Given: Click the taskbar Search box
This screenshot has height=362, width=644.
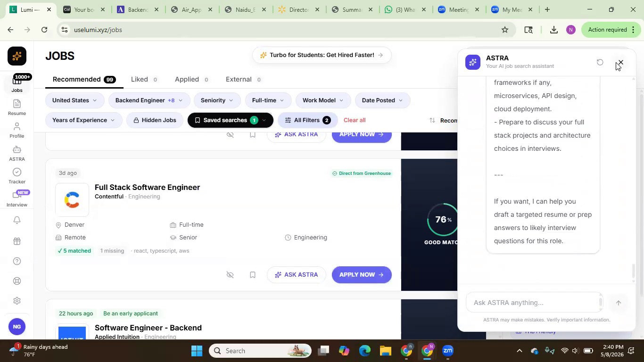Looking at the screenshot, I should tap(260, 351).
